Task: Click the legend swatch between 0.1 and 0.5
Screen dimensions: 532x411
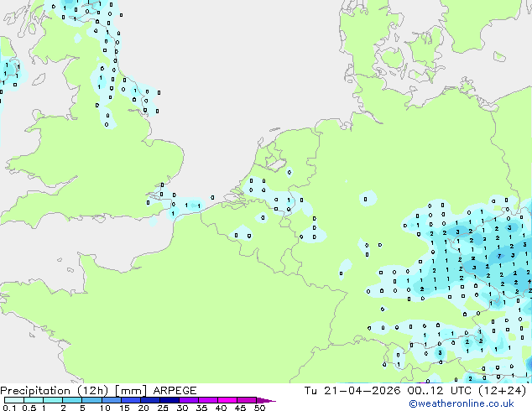Action: pyautogui.click(x=14, y=400)
